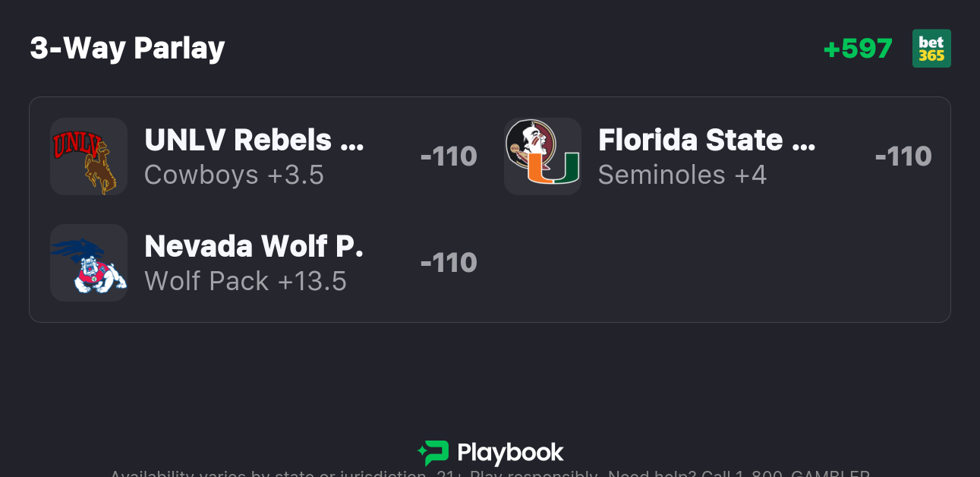
Task: Click the Nevada and Bulldogs team logo
Action: pyautogui.click(x=88, y=263)
